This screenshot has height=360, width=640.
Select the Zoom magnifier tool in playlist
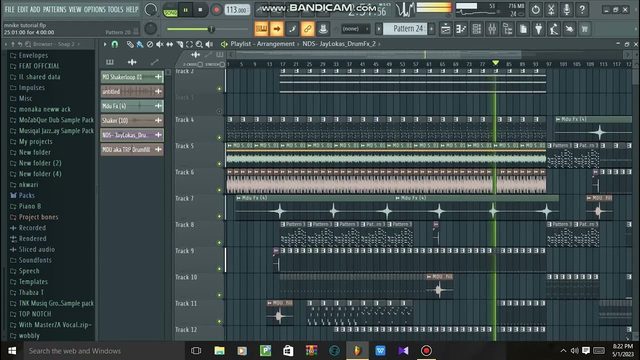point(199,44)
